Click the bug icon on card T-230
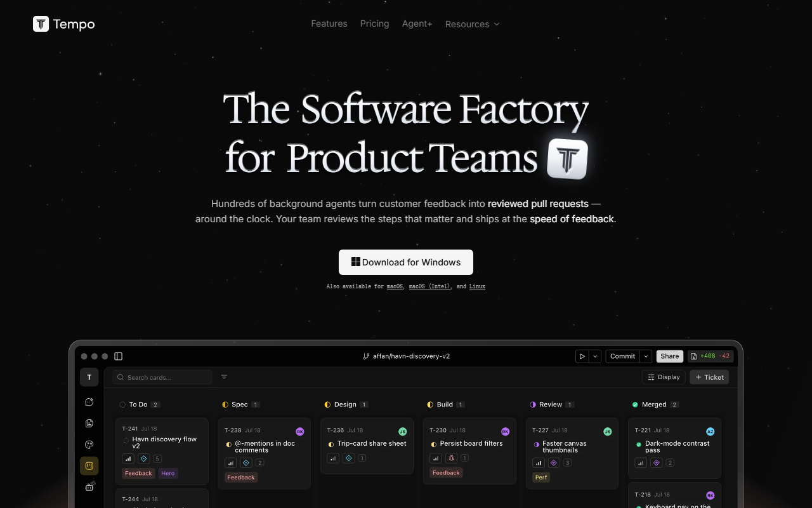 coord(451,458)
